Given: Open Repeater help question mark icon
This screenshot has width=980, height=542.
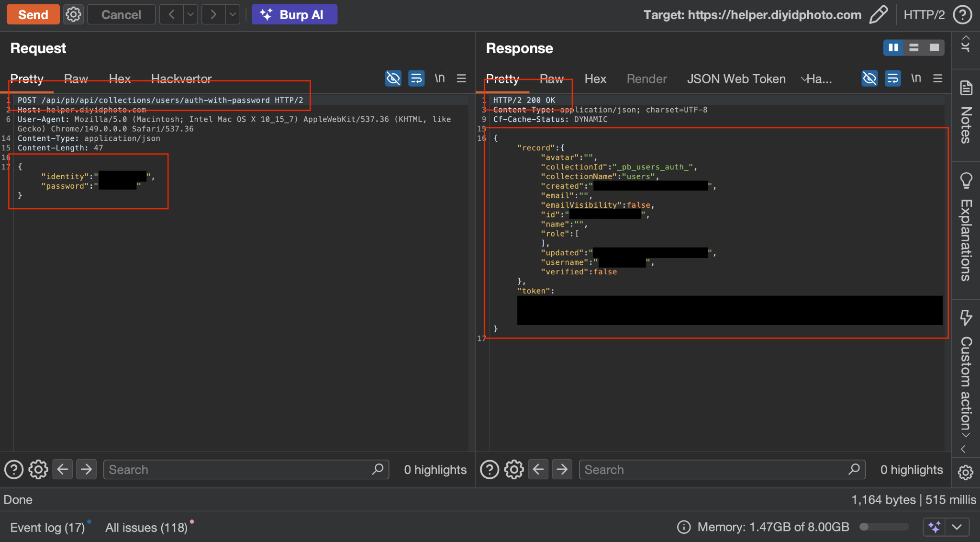Looking at the screenshot, I should tap(962, 15).
